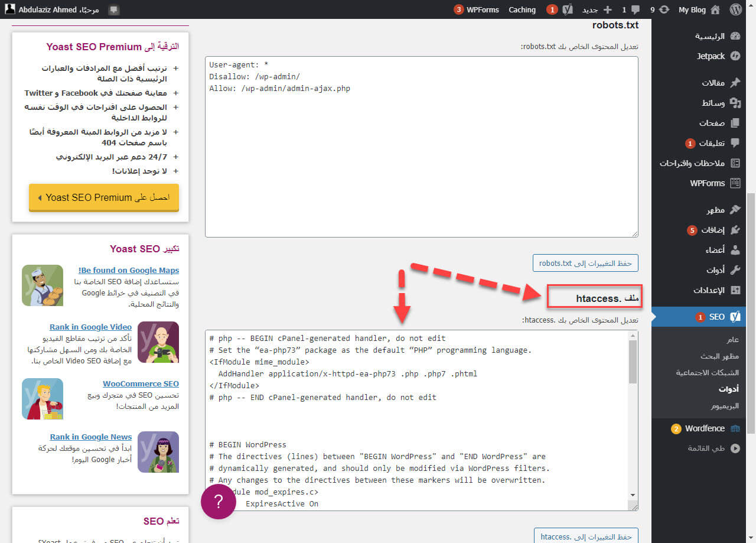
Task: Open Tools أدوات wrench icon in sidebar
Action: (x=735, y=270)
